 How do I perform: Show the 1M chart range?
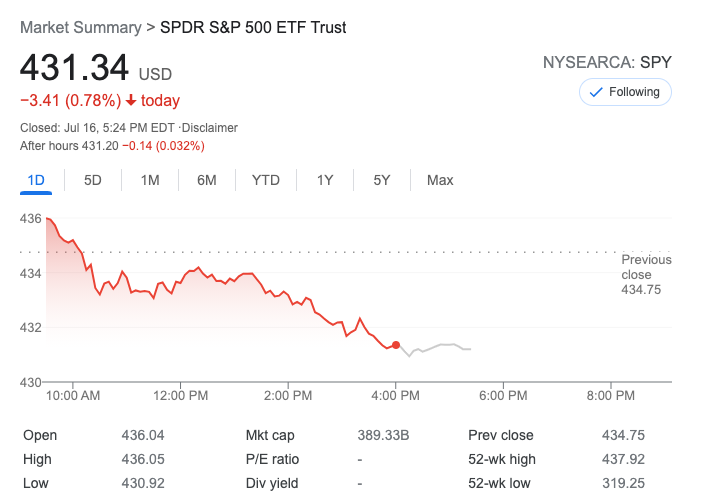[150, 180]
